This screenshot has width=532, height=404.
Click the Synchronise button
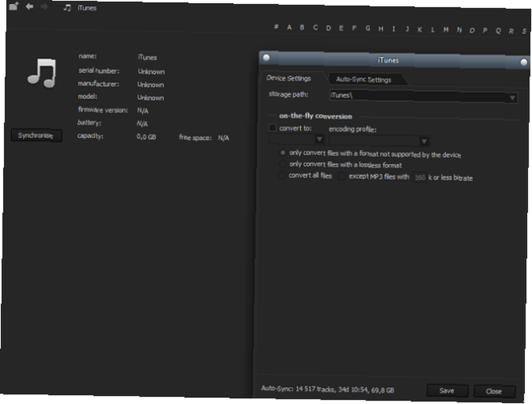pos(36,136)
